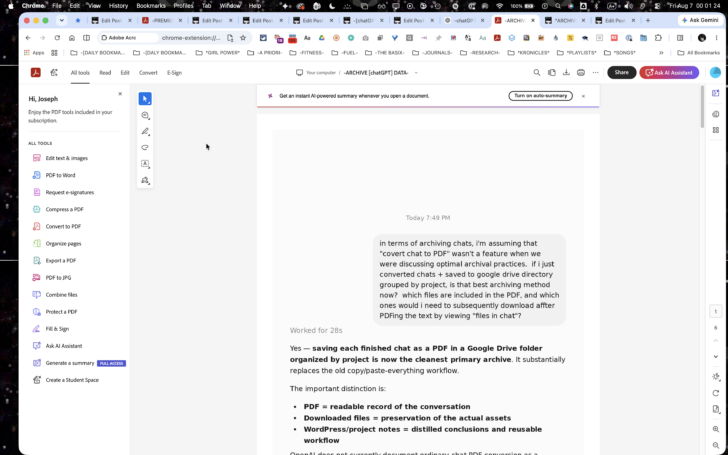Select the arrow selection tool
728x455 pixels.
tap(145, 99)
